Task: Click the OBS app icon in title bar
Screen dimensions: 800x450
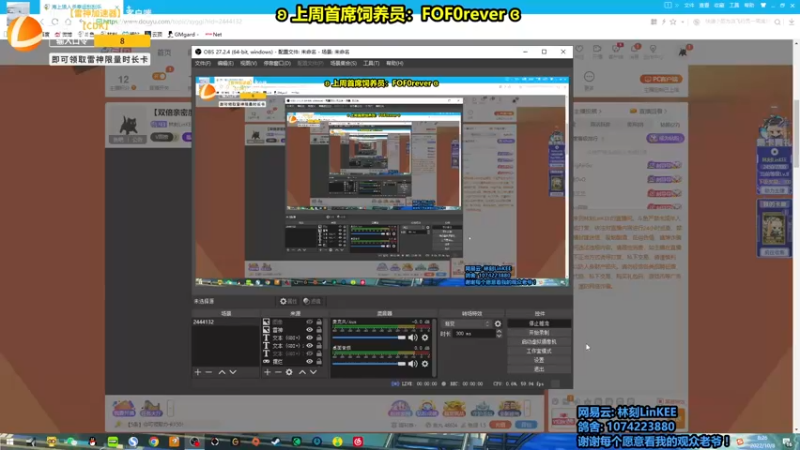Action: coord(198,52)
